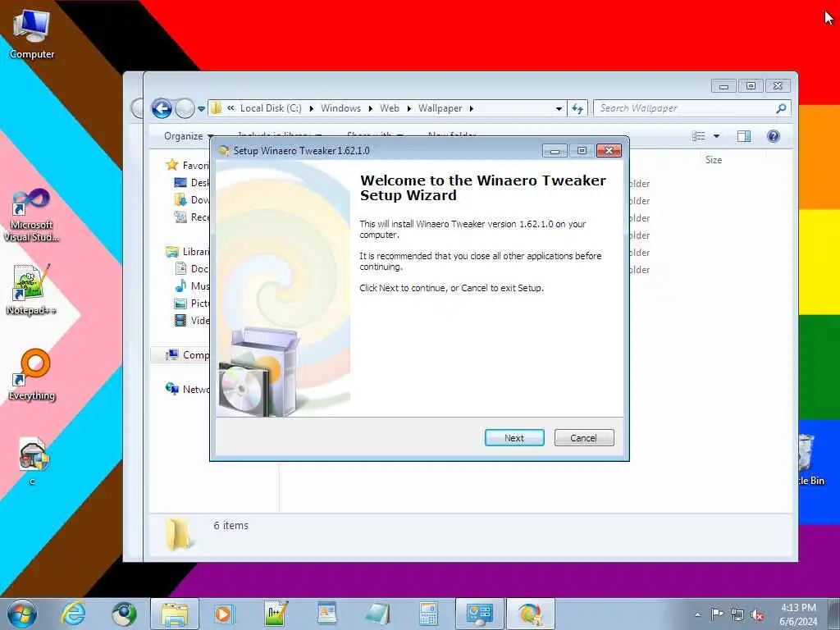
Task: Go forward in the Explorer window
Action: coord(185,108)
